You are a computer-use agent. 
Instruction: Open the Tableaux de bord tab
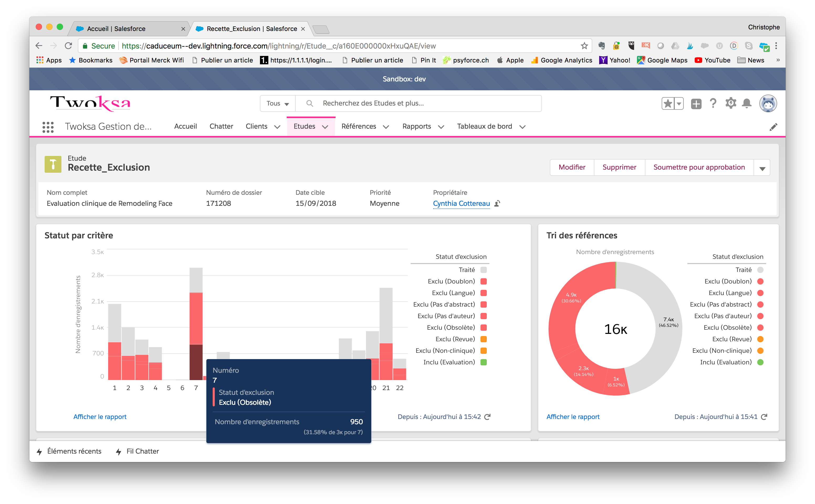pyautogui.click(x=484, y=126)
